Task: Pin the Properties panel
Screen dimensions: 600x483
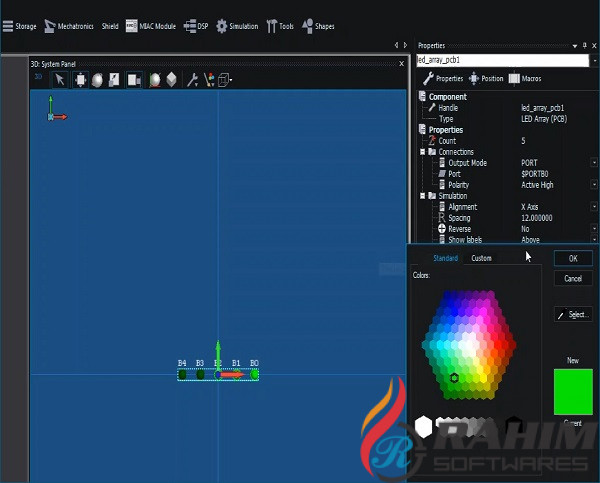Action: tap(585, 46)
